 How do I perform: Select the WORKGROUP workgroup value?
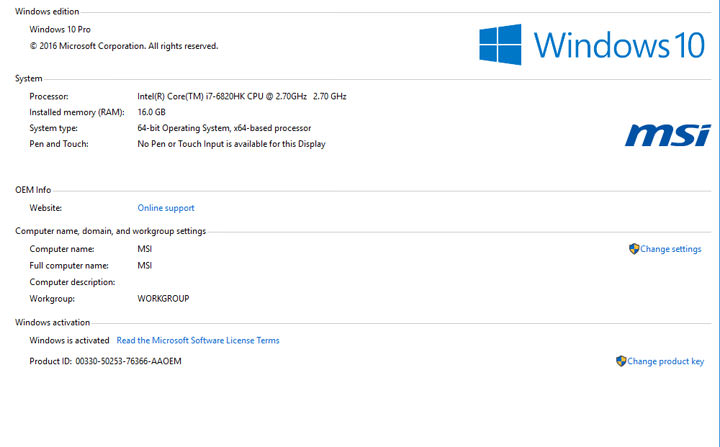click(x=163, y=298)
